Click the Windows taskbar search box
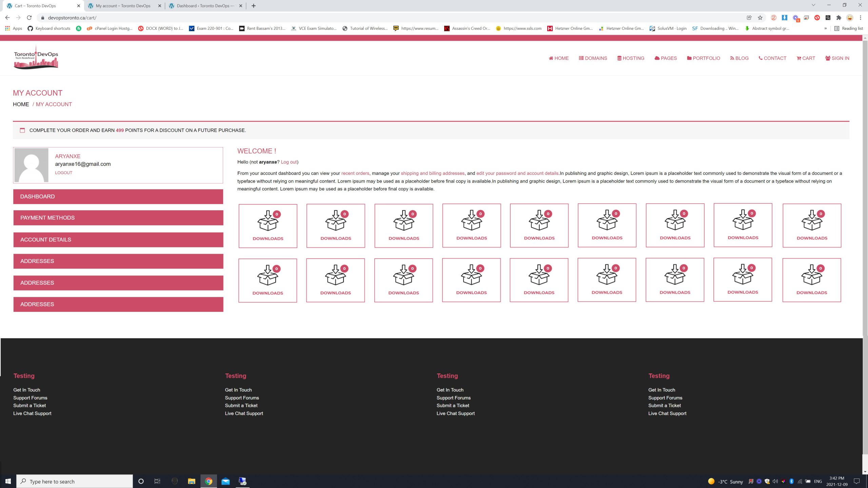 point(75,481)
